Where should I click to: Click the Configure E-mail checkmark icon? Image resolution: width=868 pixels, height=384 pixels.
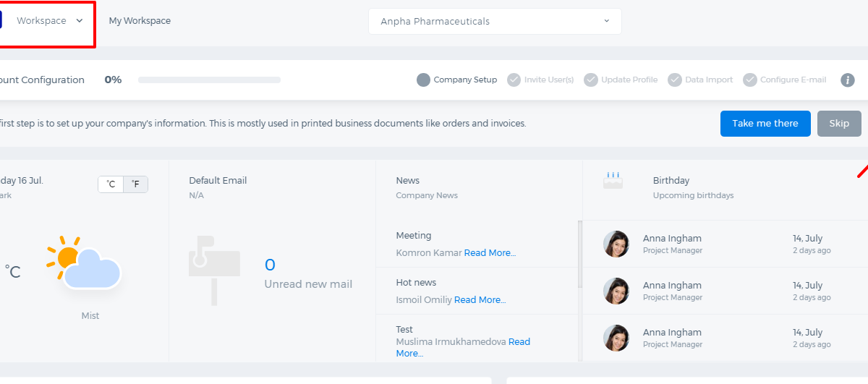point(750,80)
